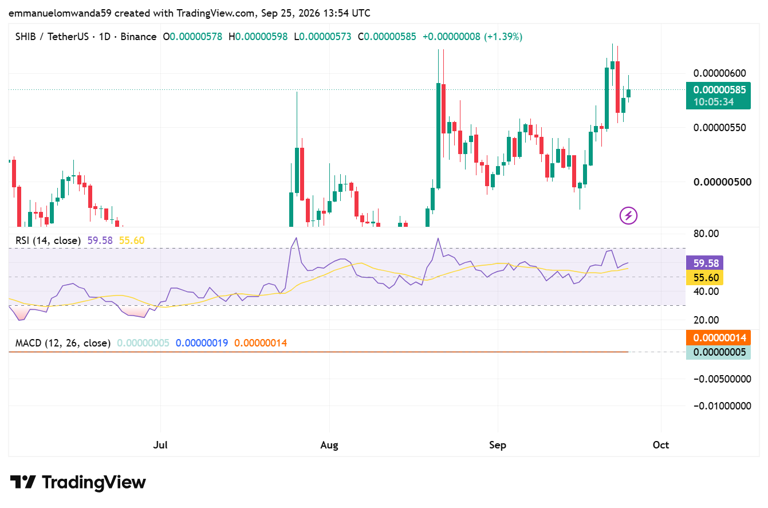Click the Sep label on time axis
Screen dimensions: 768x508
pyautogui.click(x=497, y=445)
